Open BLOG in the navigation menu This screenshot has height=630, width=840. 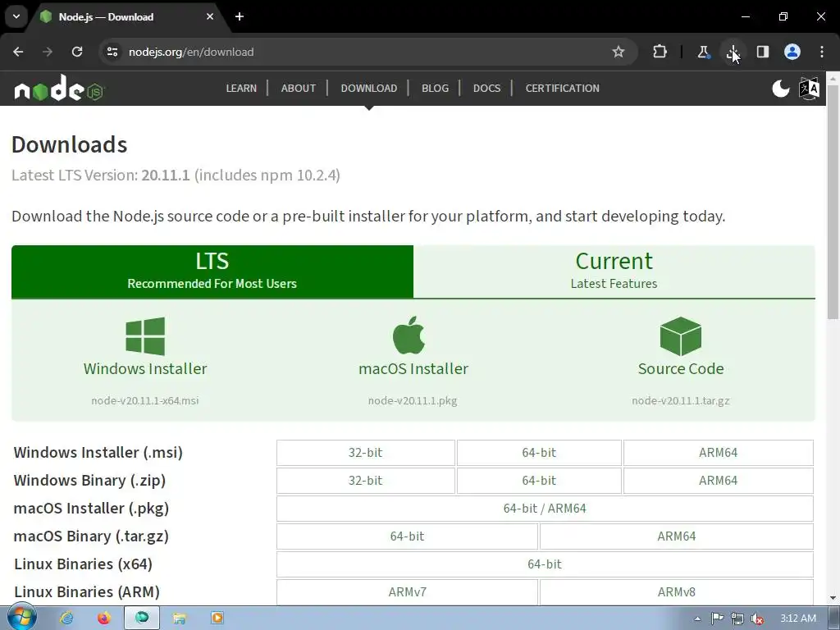tap(435, 89)
